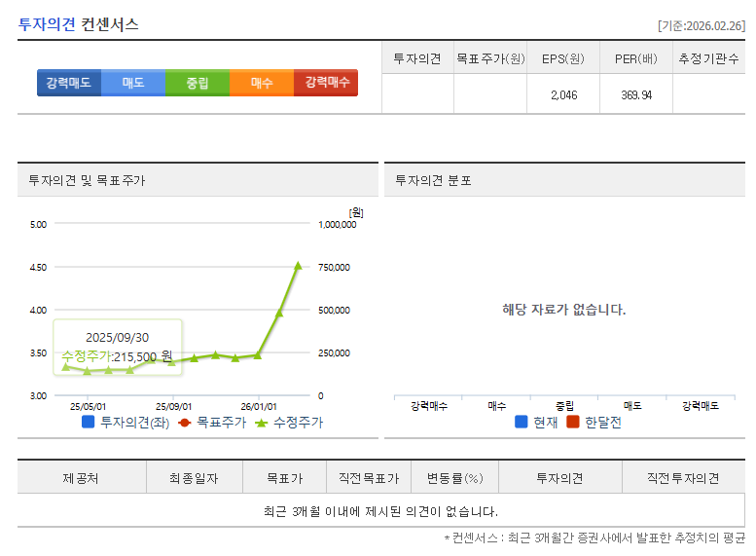
Task: Click 최종일자 column header
Action: 195,478
